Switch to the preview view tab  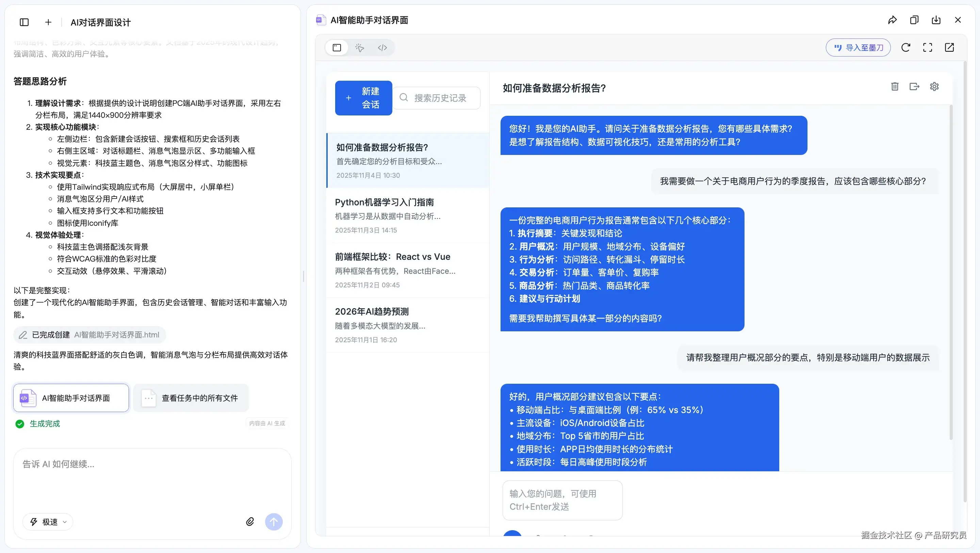(337, 48)
